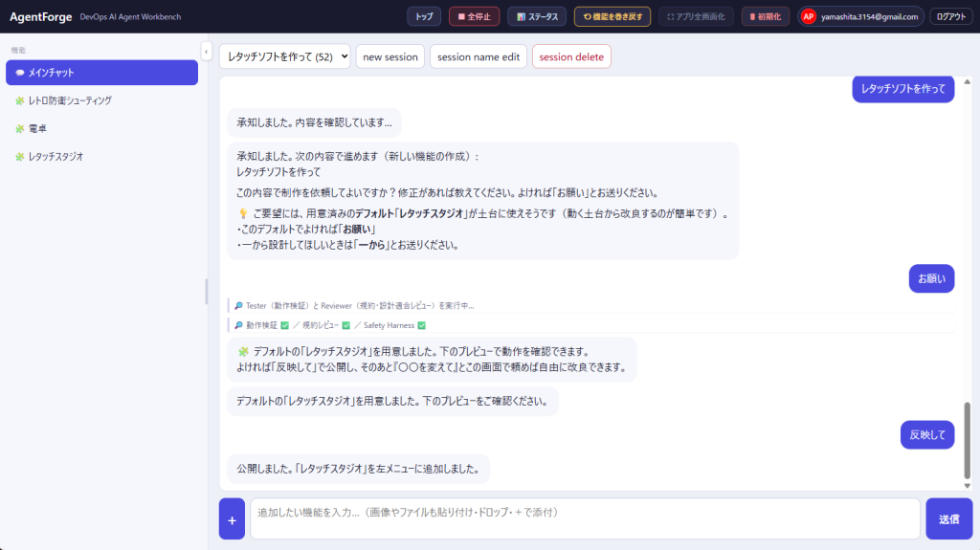980x550 pixels.
Task: Click the アプリ全画面化 fullscreen button
Action: 696,17
